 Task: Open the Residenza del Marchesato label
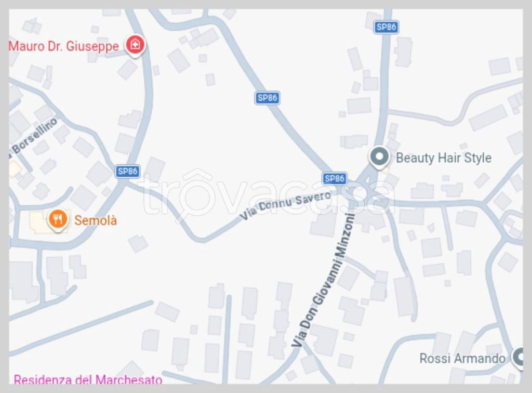88,379
